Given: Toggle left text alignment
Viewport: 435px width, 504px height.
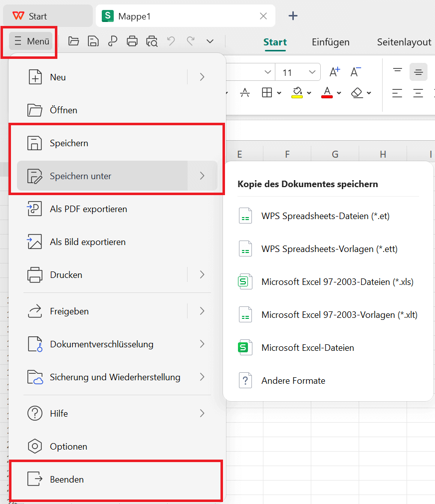Looking at the screenshot, I should click(398, 93).
